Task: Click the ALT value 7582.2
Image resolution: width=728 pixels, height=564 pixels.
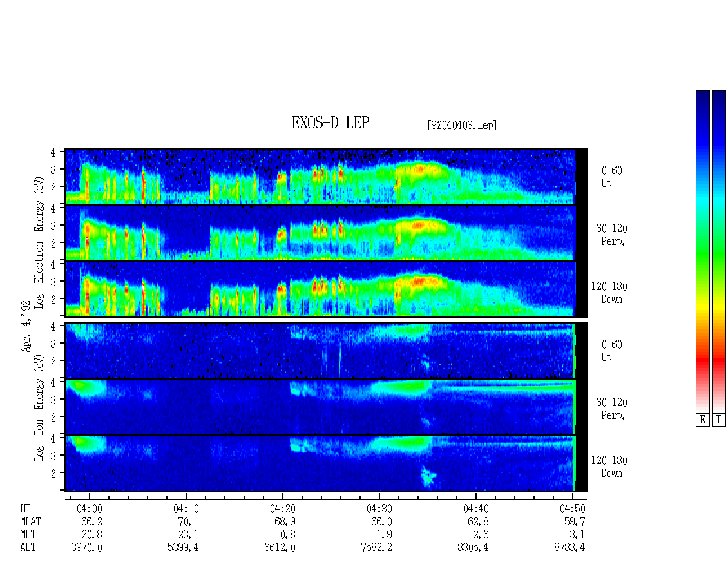Action: click(x=376, y=548)
